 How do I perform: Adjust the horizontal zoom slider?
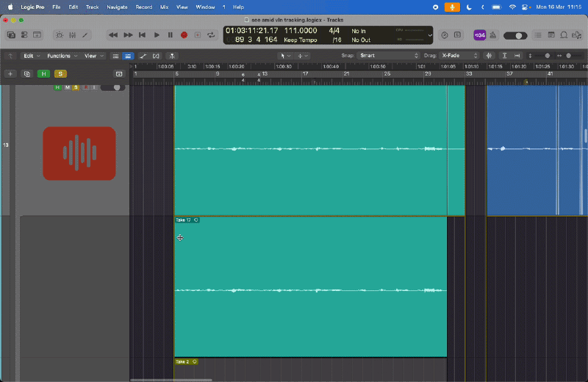(570, 56)
